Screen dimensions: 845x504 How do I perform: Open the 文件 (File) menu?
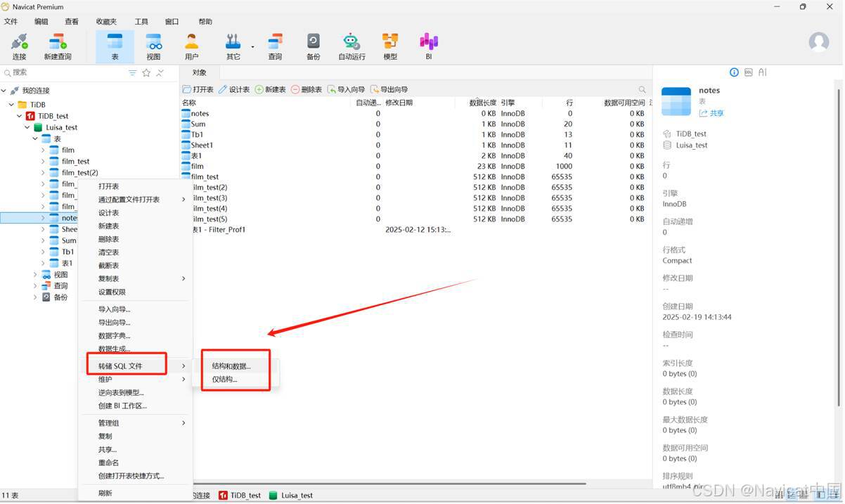coord(11,22)
